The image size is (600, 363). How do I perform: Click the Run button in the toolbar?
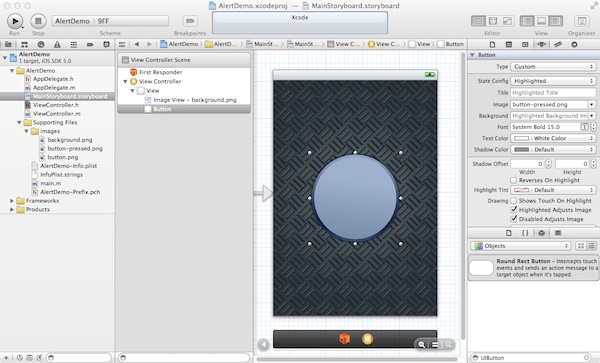[x=15, y=21]
